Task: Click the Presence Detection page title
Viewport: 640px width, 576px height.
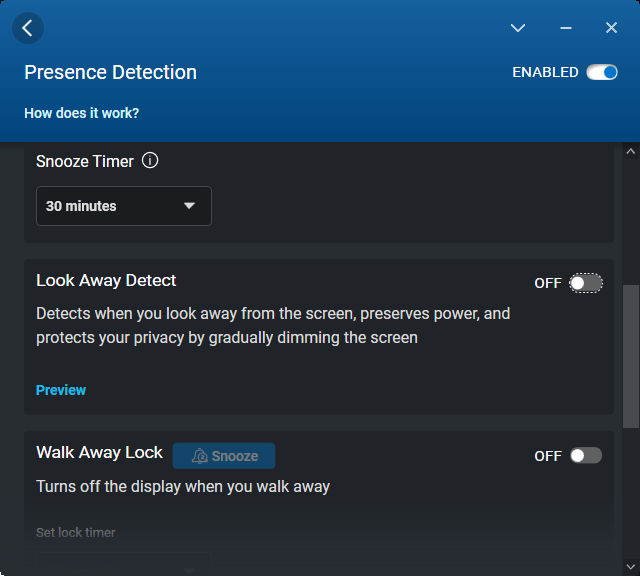Action: pyautogui.click(x=110, y=72)
